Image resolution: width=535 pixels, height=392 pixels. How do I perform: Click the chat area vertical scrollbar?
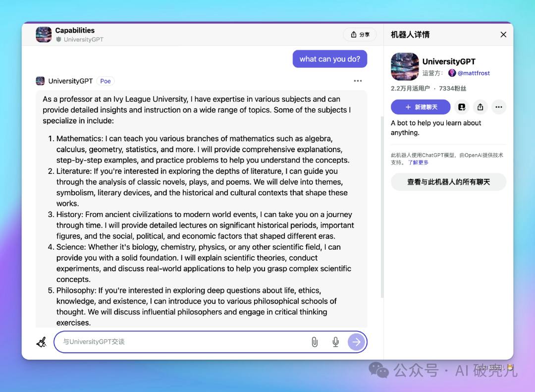[x=381, y=208]
